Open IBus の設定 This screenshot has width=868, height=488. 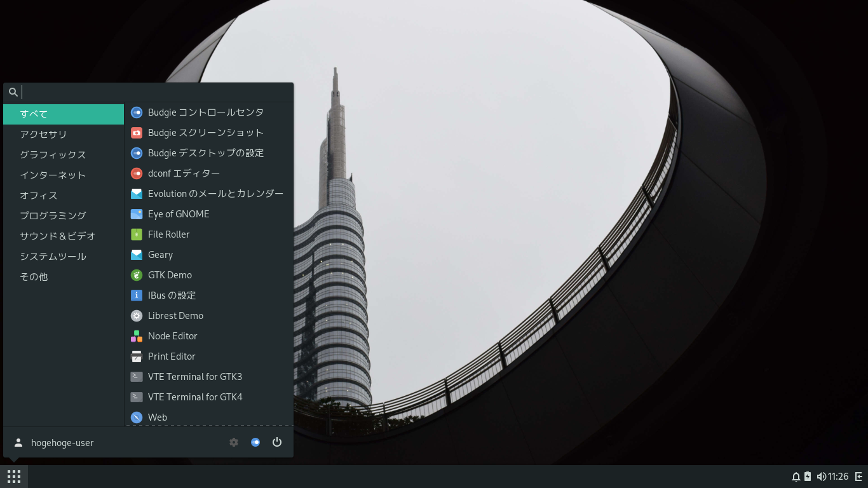[208, 295]
